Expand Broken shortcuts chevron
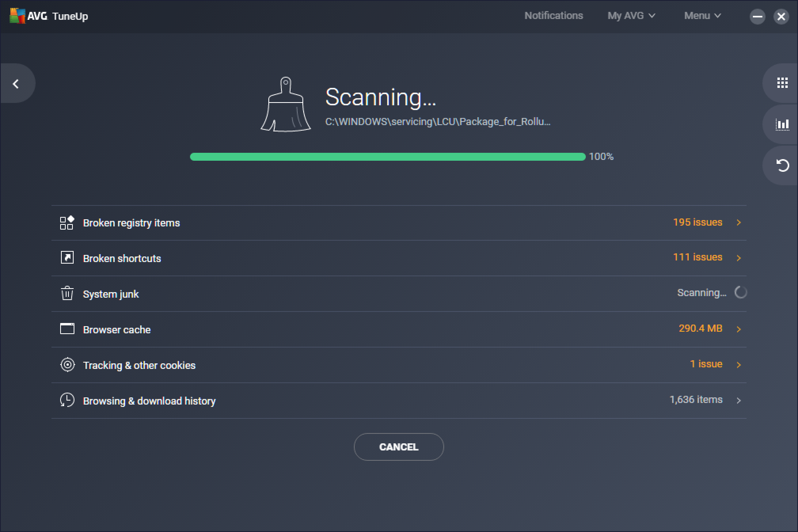 [x=739, y=258]
